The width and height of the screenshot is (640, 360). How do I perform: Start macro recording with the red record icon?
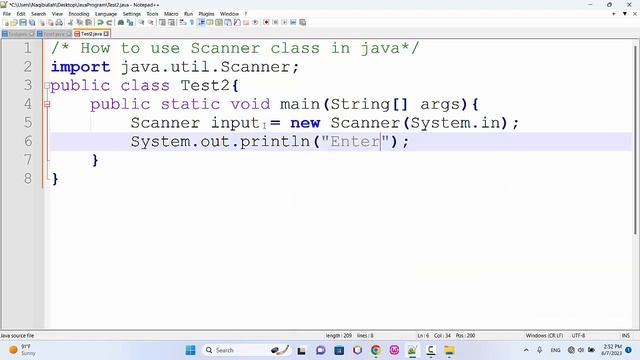tap(266, 22)
